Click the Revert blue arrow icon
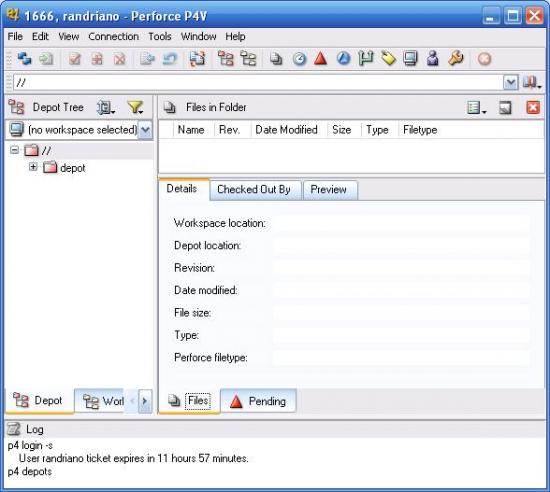Image resolution: width=550 pixels, height=492 pixels. (170, 59)
